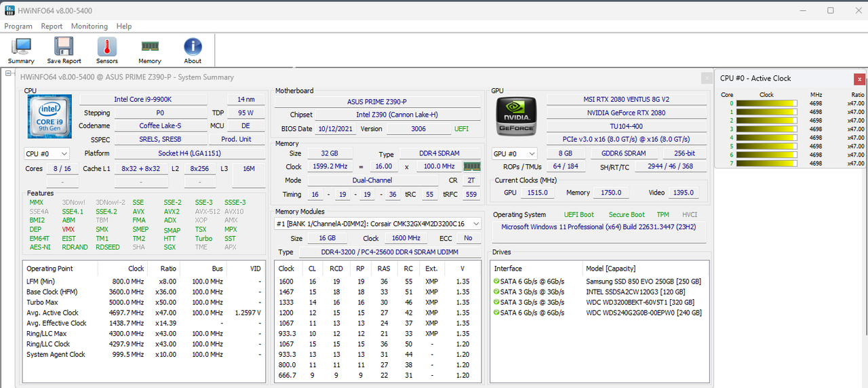Image resolution: width=868 pixels, height=388 pixels.
Task: Click green status icon for WDC WDS240G2G0B
Action: coord(497,313)
